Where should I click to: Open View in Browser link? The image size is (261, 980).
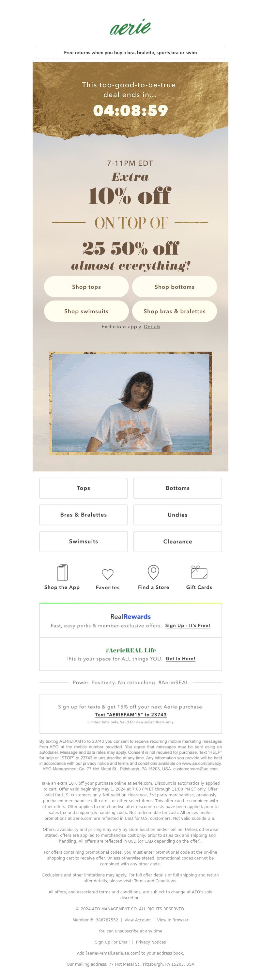(x=173, y=920)
